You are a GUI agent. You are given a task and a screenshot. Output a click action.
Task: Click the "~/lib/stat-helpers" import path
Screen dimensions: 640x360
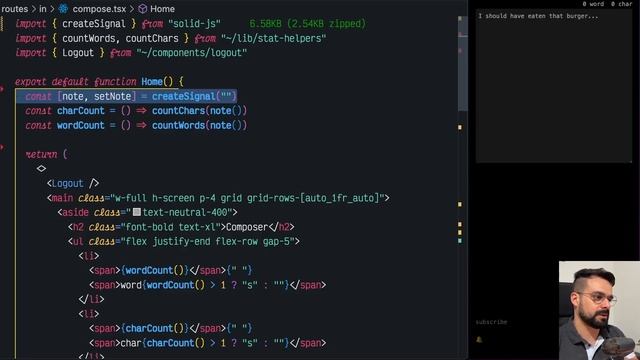point(273,38)
